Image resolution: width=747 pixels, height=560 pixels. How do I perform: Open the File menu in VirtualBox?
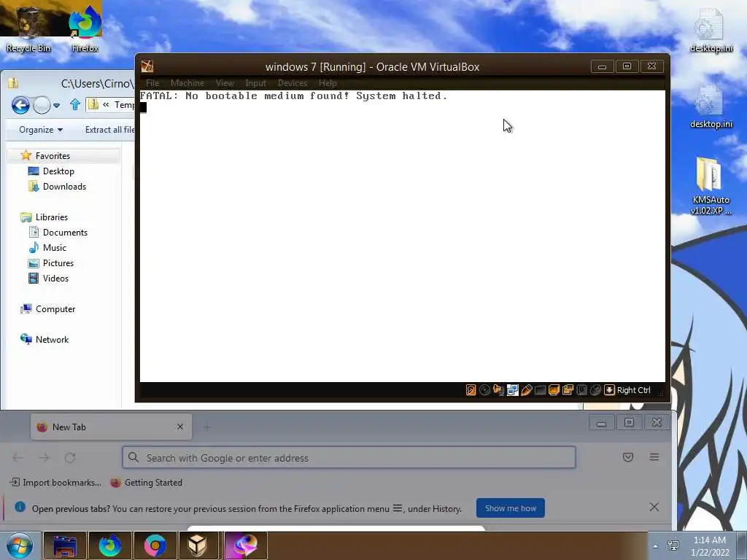(152, 83)
